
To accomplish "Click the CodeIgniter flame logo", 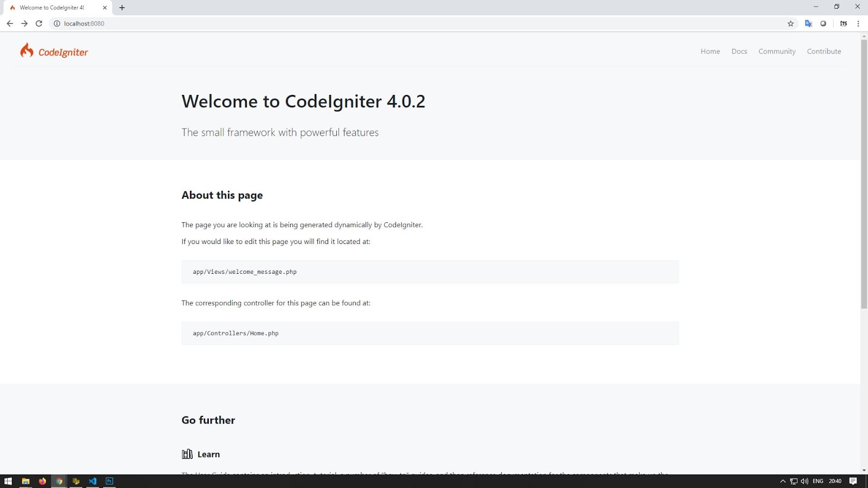I will click(27, 50).
